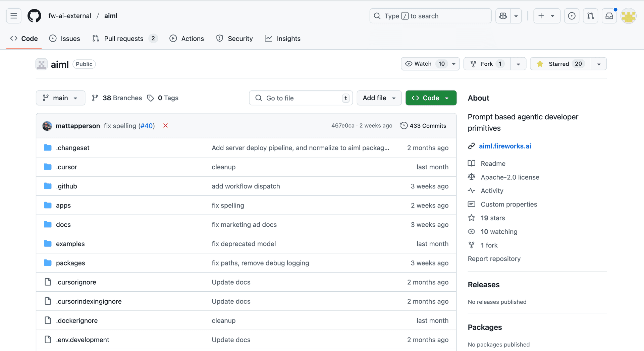Select the Code tab
Viewport: 644px width, 351px height.
tap(24, 39)
